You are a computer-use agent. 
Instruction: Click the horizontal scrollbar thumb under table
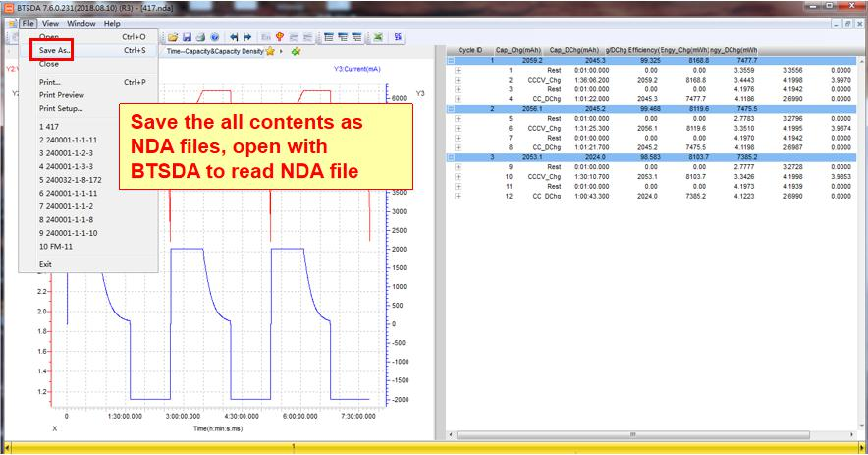pos(632,435)
